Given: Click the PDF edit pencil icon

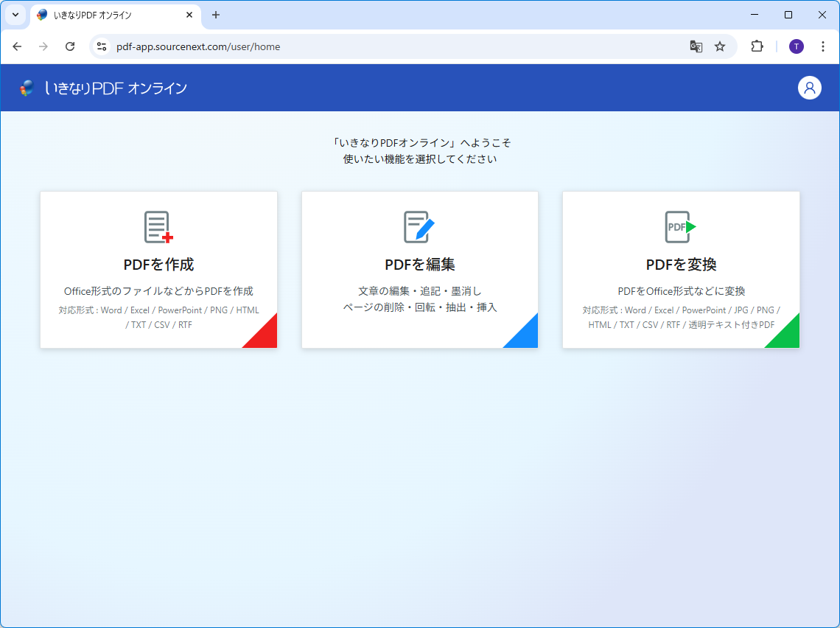Looking at the screenshot, I should pyautogui.click(x=419, y=227).
